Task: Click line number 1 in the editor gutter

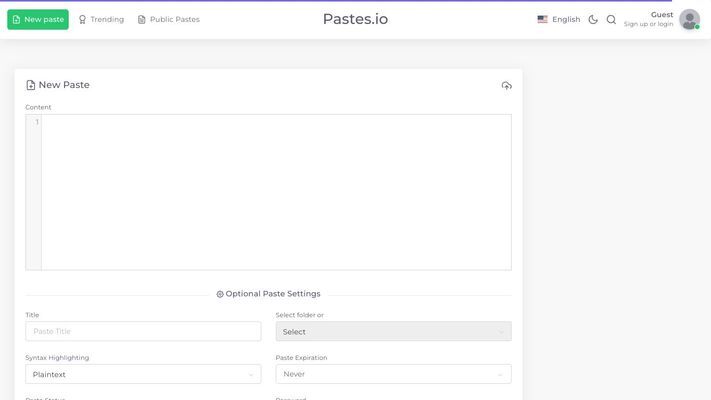Action: point(37,122)
